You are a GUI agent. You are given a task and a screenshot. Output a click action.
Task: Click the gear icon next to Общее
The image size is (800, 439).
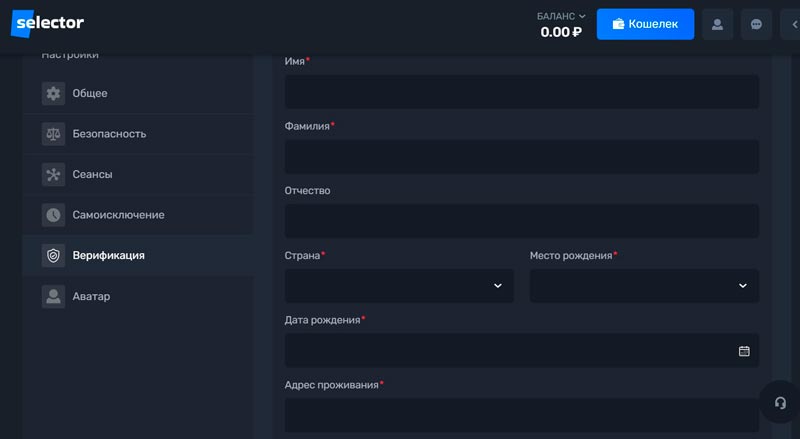[x=53, y=93]
